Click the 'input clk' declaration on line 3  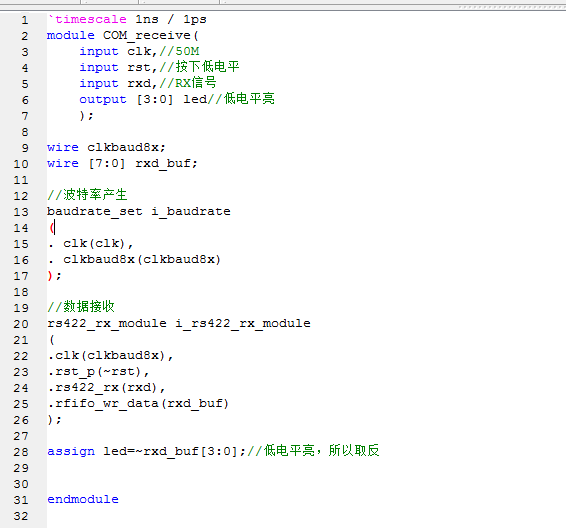(x=116, y=51)
